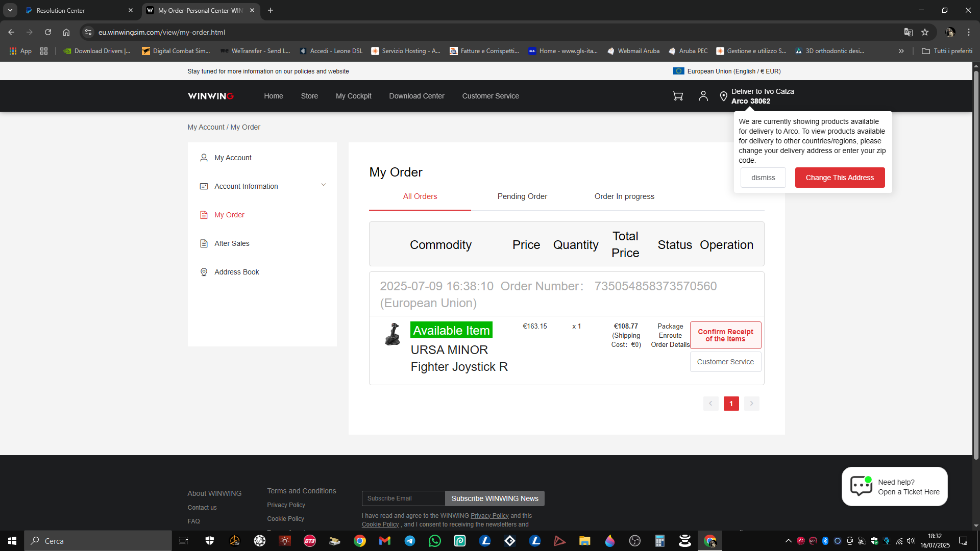Click the My Account breadcrumb link
980x551 pixels.
[206, 127]
